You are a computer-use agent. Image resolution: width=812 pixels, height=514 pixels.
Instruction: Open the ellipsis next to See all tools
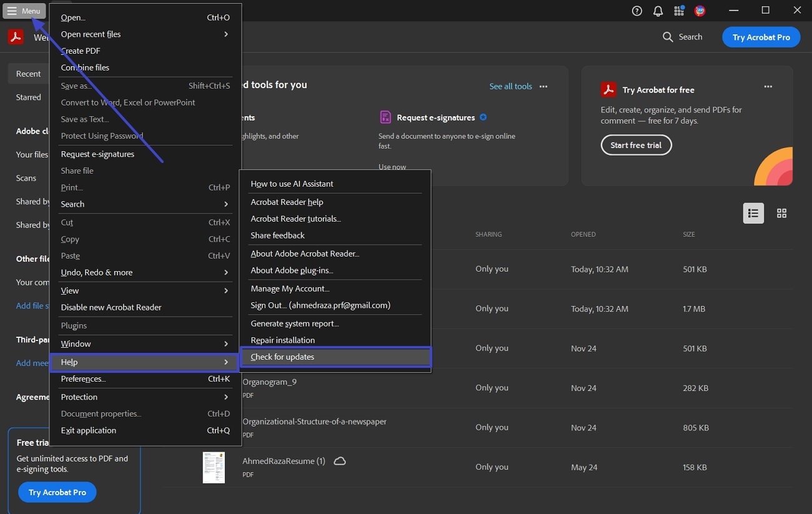[543, 86]
